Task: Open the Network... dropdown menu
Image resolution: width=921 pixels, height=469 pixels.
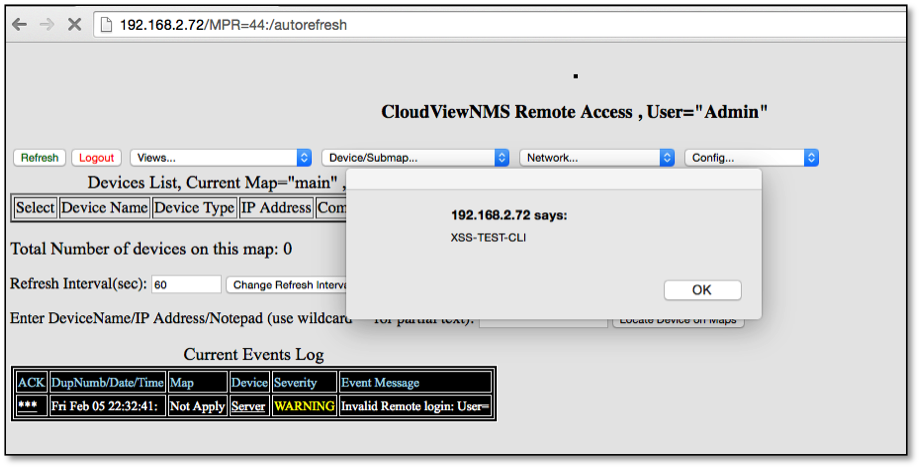Action: click(596, 158)
